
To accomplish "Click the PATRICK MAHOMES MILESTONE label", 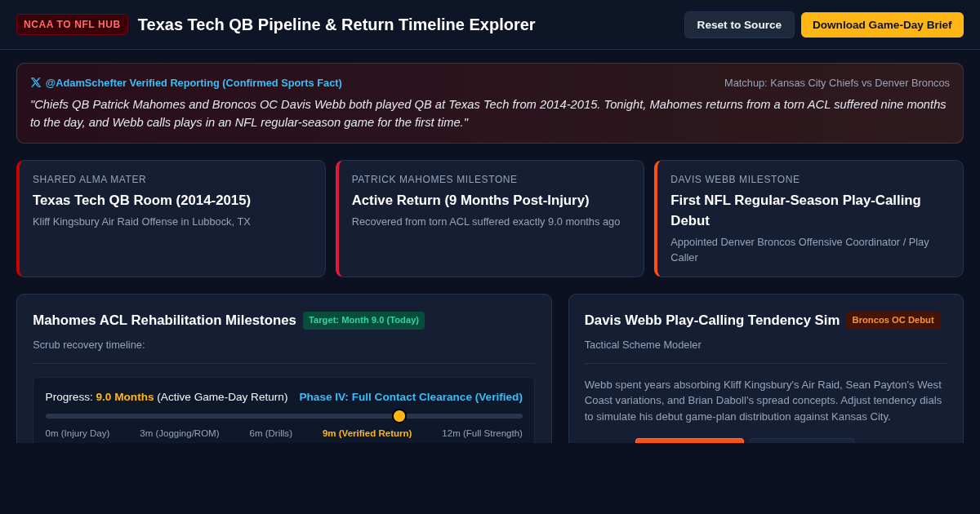I will tap(434, 179).
